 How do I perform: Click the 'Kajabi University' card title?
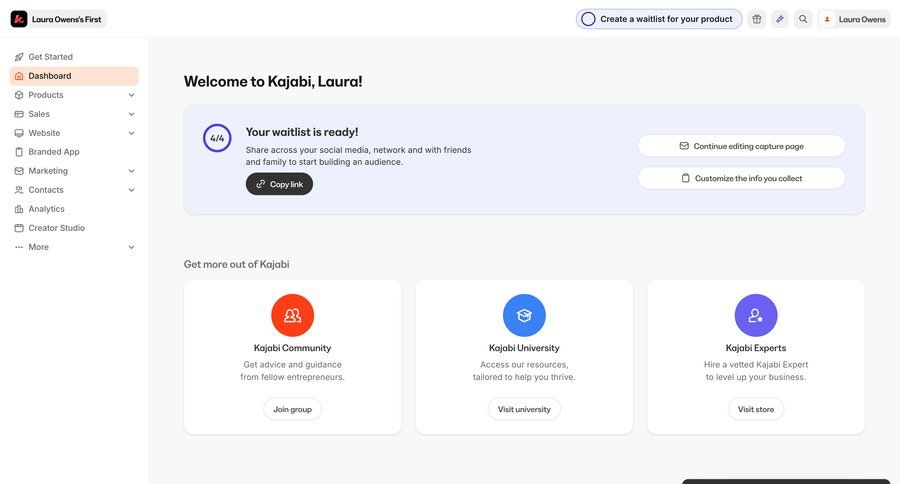click(x=524, y=348)
